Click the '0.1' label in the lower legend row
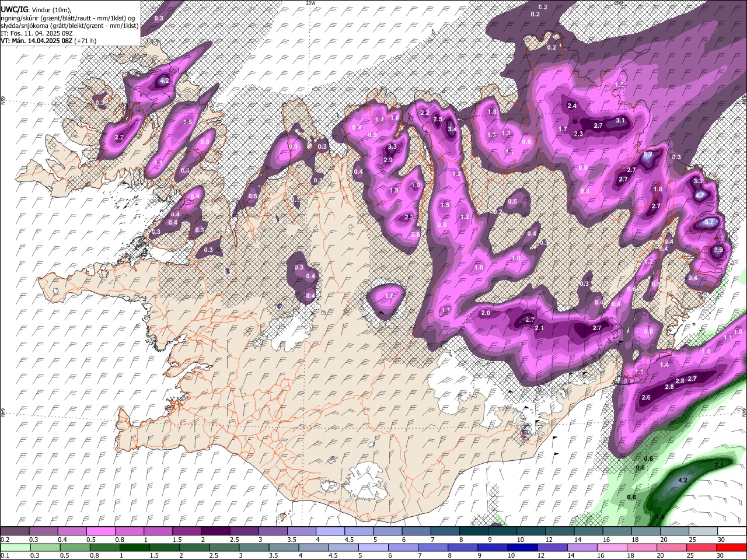The image size is (747, 560). tap(6, 555)
